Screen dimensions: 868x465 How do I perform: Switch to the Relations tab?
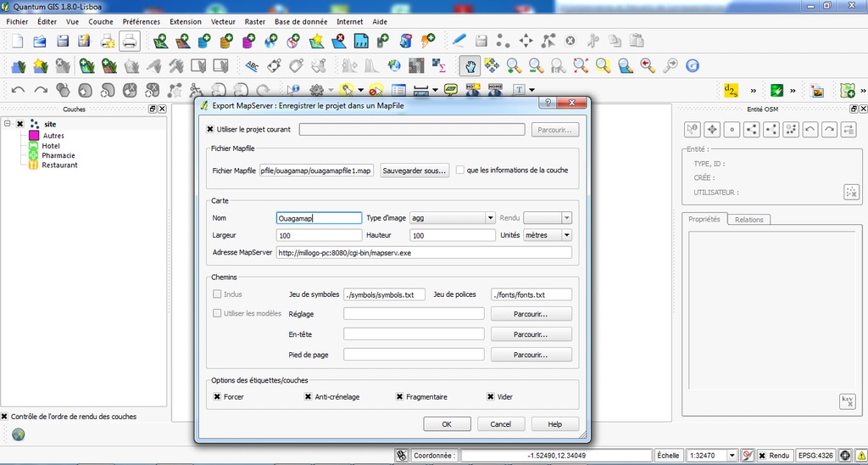748,220
